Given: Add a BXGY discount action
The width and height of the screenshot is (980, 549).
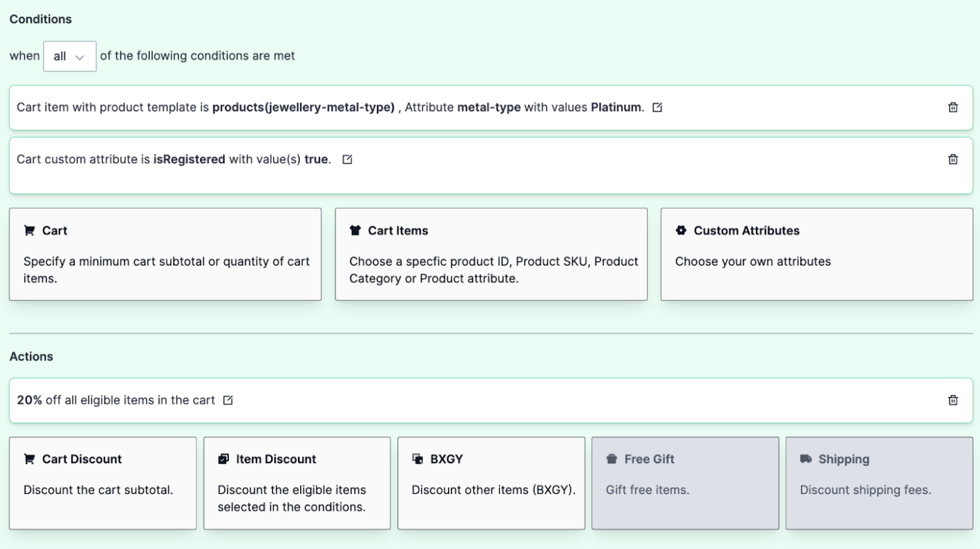Looking at the screenshot, I should (491, 482).
